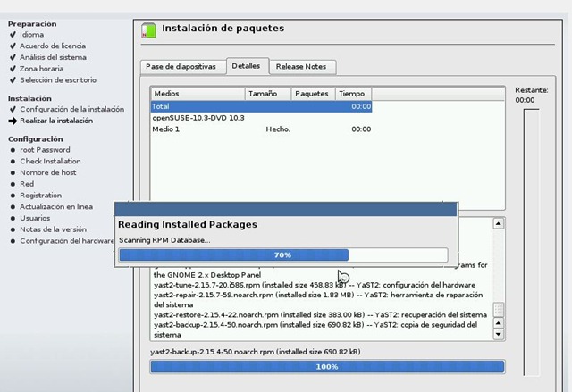Click the root Password step
The height and width of the screenshot is (392, 572).
pos(45,150)
